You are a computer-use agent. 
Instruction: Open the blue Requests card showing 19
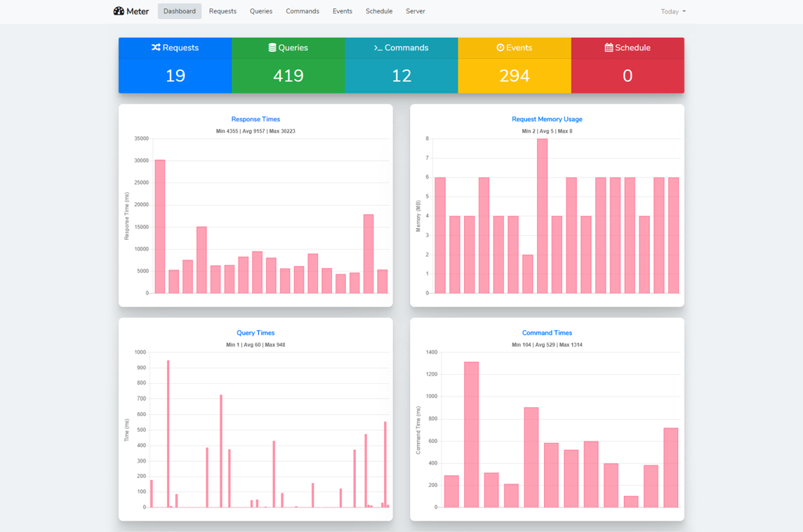[175, 65]
